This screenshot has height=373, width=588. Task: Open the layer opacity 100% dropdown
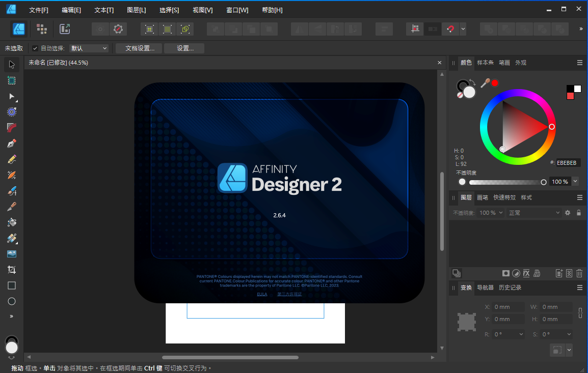point(491,213)
